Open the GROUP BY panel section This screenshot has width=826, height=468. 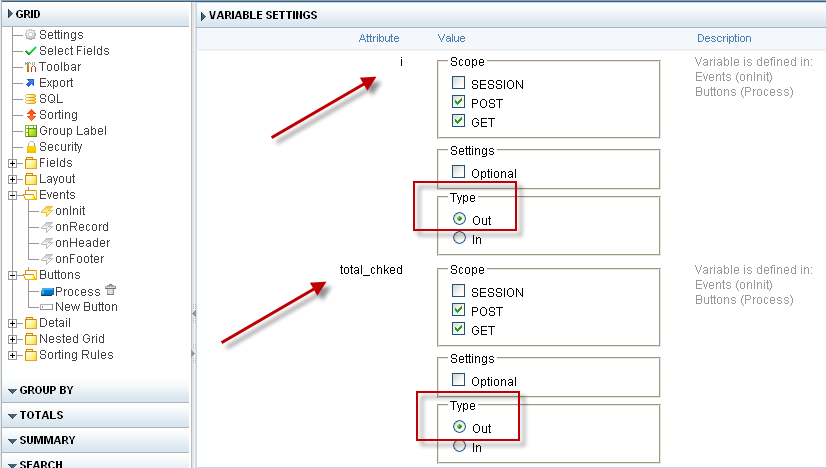[46, 390]
